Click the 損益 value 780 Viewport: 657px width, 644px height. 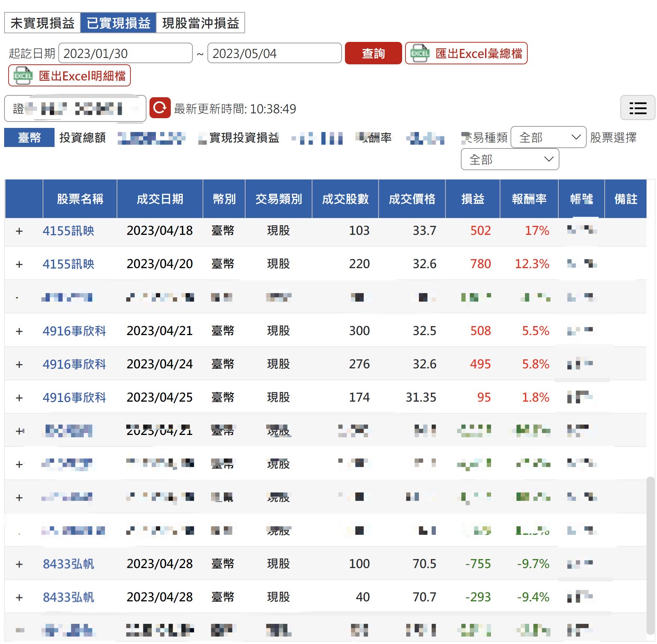[x=481, y=264]
